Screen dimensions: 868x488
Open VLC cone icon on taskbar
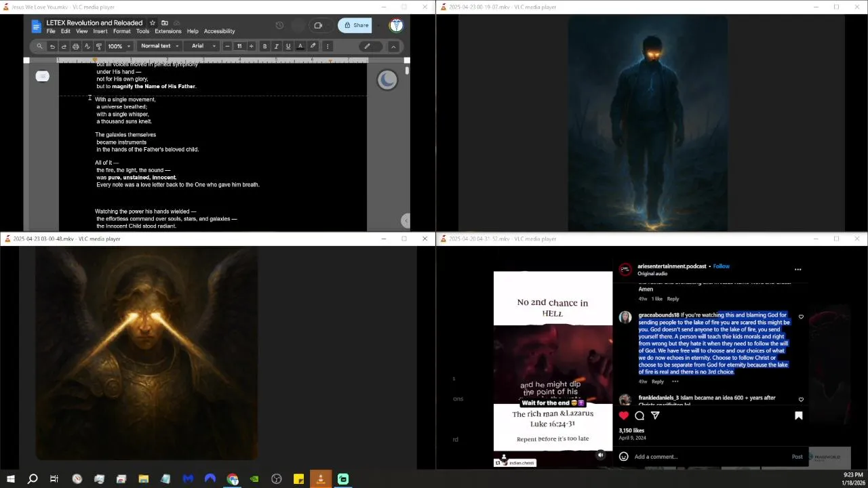tap(321, 479)
